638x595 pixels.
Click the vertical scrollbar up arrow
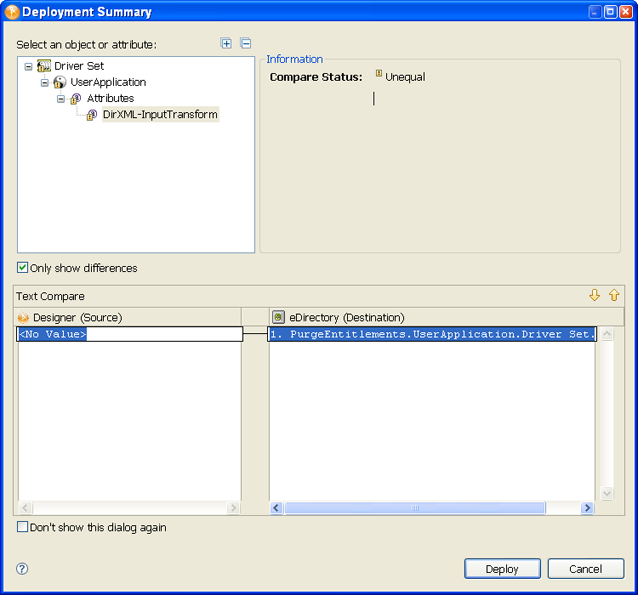(x=607, y=334)
